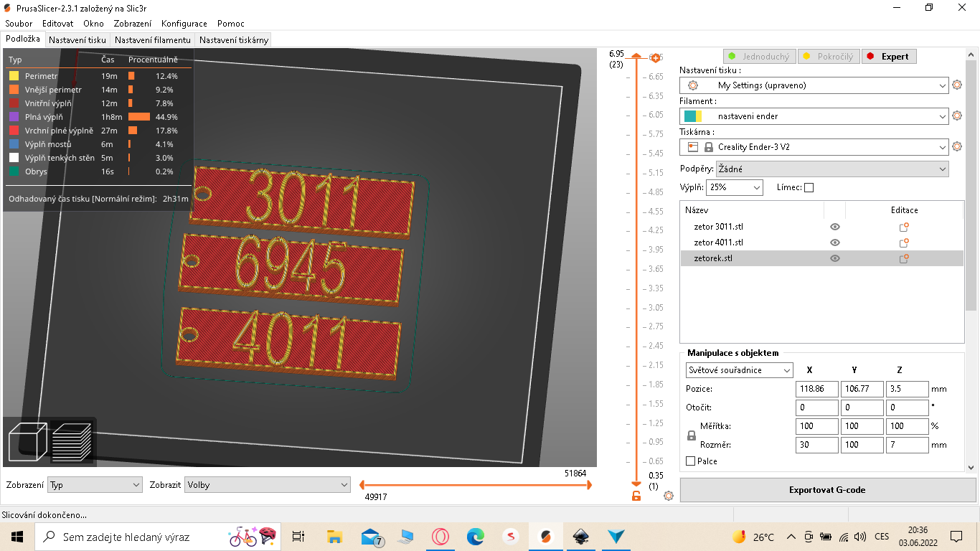Open the Soubor menu
Image resolution: width=980 pixels, height=551 pixels.
19,24
